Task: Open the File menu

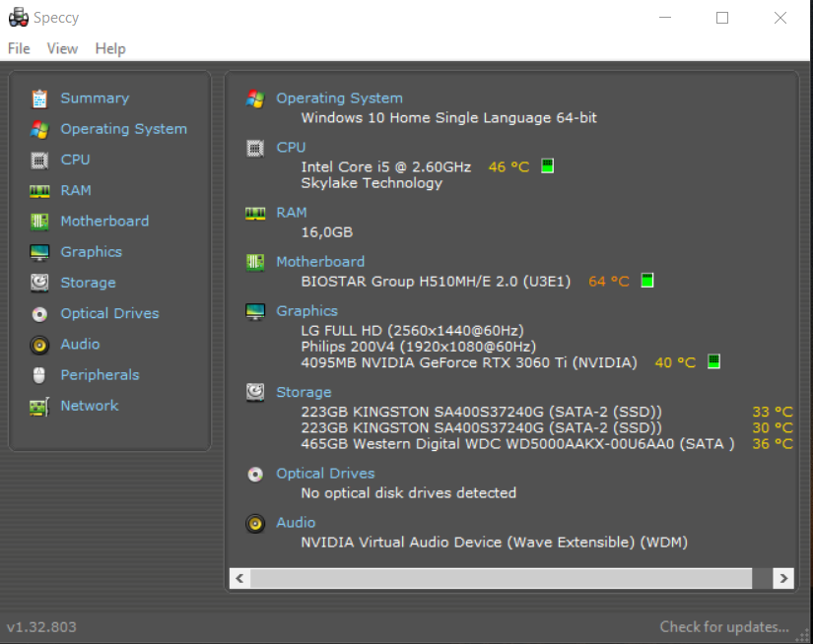Action: click(19, 48)
